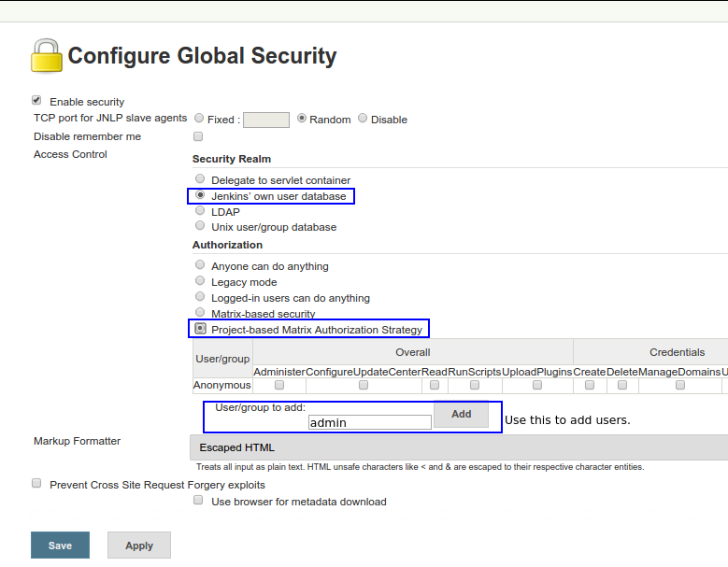
Task: Click the Anonymous row label
Action: [x=221, y=385]
